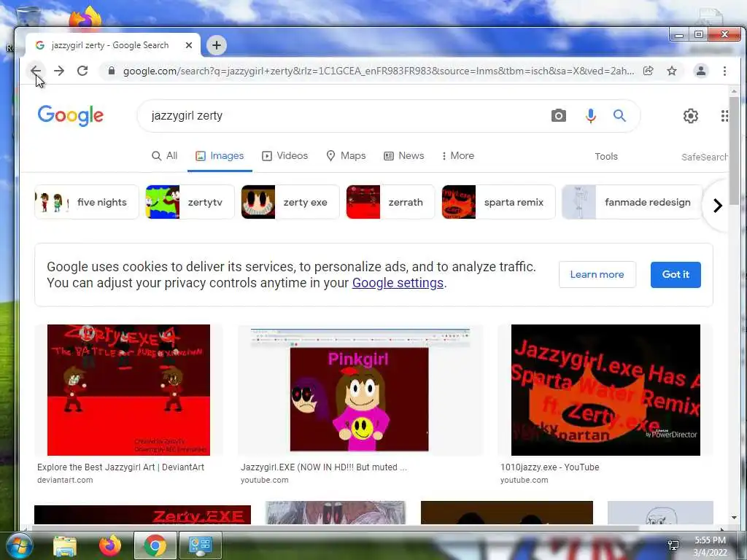747x560 pixels.
Task: Select the Images tab
Action: coord(220,156)
